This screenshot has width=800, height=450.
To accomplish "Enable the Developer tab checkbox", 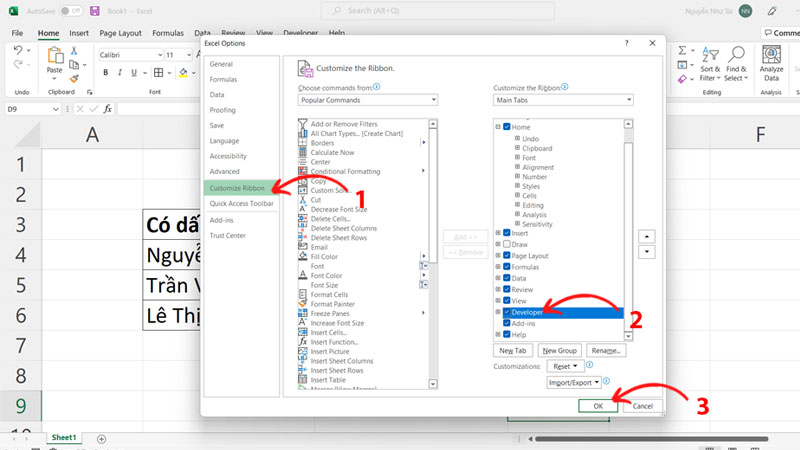I will (x=507, y=312).
